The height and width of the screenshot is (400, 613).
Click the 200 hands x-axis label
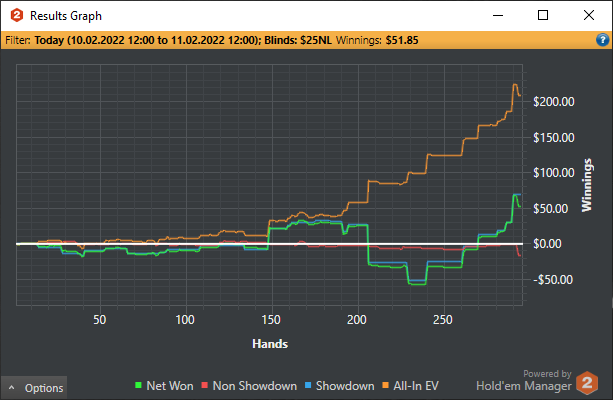click(357, 320)
